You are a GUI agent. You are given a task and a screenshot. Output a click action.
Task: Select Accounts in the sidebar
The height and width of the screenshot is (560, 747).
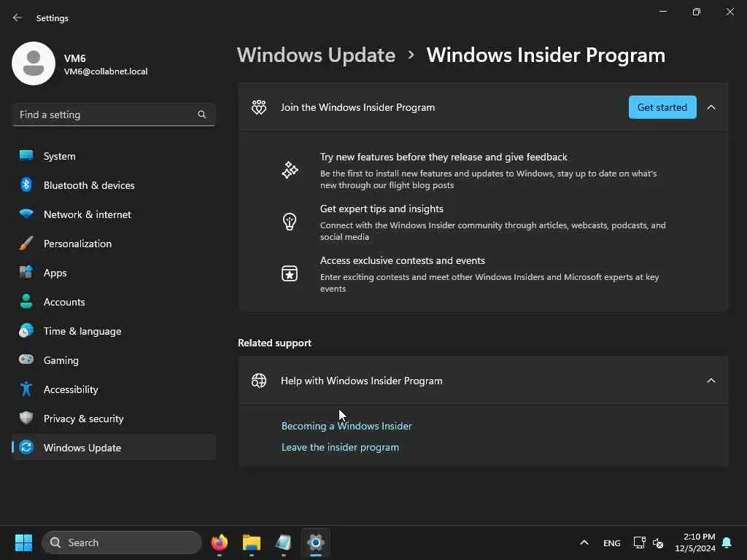(x=114, y=301)
